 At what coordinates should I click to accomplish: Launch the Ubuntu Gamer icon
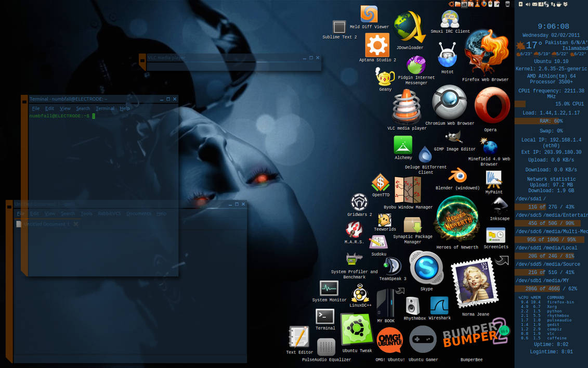(423, 339)
